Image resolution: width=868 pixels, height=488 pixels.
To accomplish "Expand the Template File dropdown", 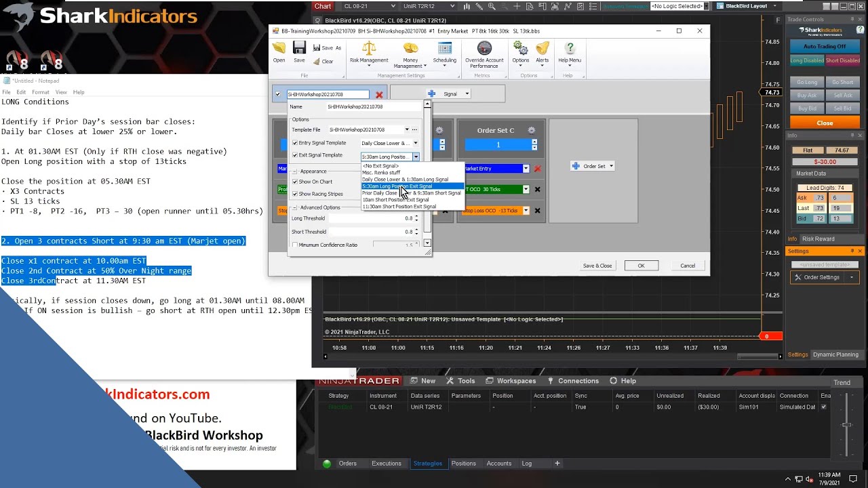I will (x=407, y=129).
